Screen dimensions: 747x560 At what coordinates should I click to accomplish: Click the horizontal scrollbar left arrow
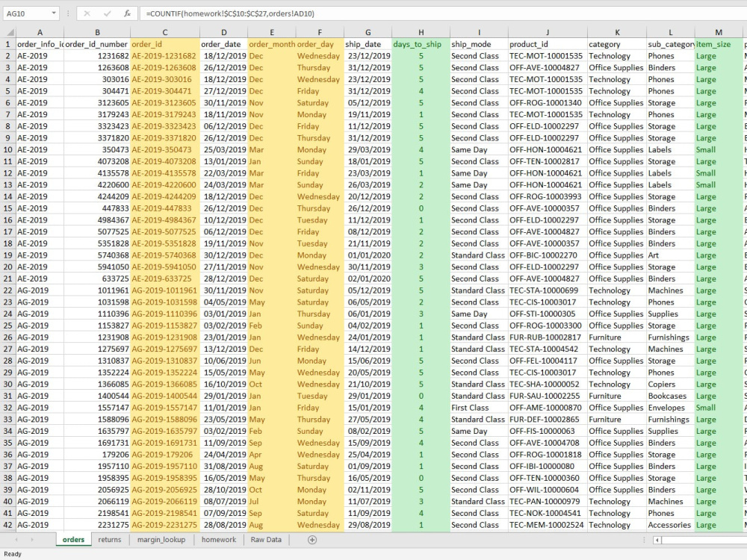coord(657,540)
